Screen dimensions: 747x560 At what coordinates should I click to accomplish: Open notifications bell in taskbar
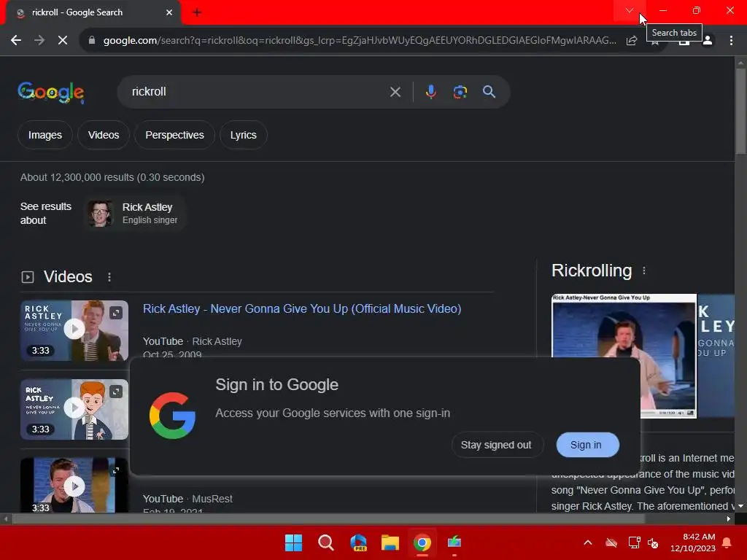click(x=727, y=542)
